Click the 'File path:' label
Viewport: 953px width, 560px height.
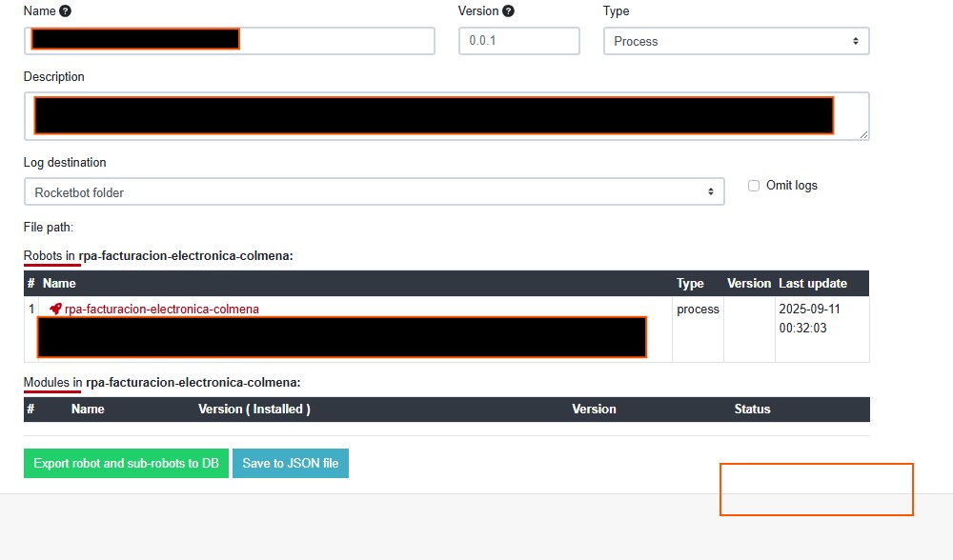pos(49,228)
